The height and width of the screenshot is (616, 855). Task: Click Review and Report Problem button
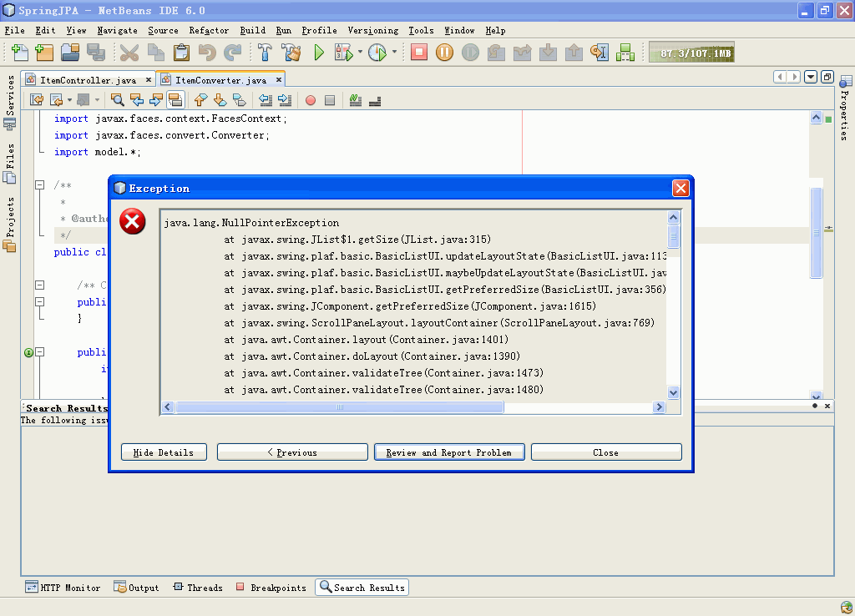449,452
